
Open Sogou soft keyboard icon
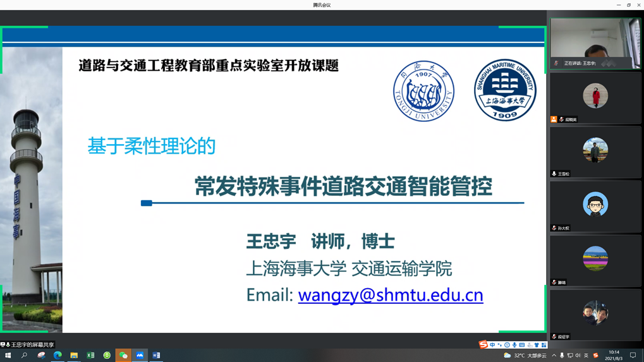coord(522,345)
